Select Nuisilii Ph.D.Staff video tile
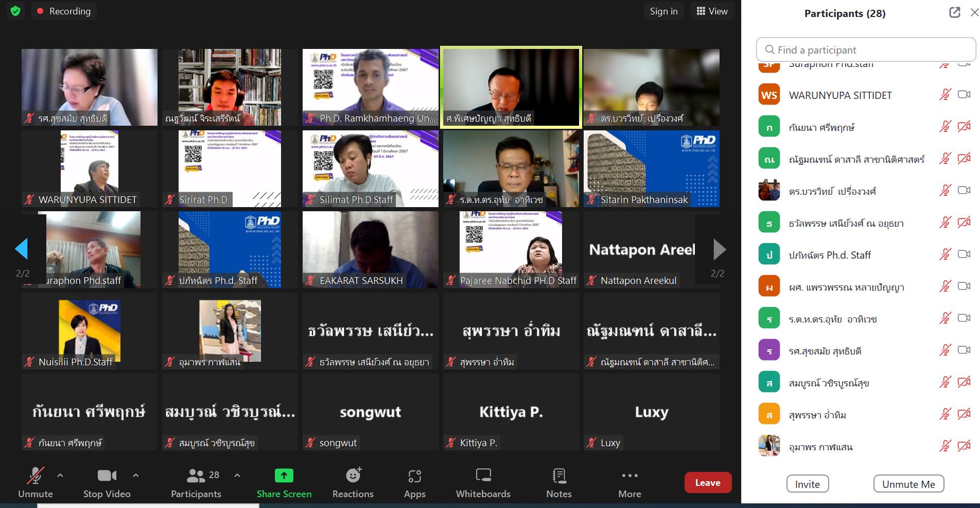Screen dimensions: 980x508 [90, 331]
